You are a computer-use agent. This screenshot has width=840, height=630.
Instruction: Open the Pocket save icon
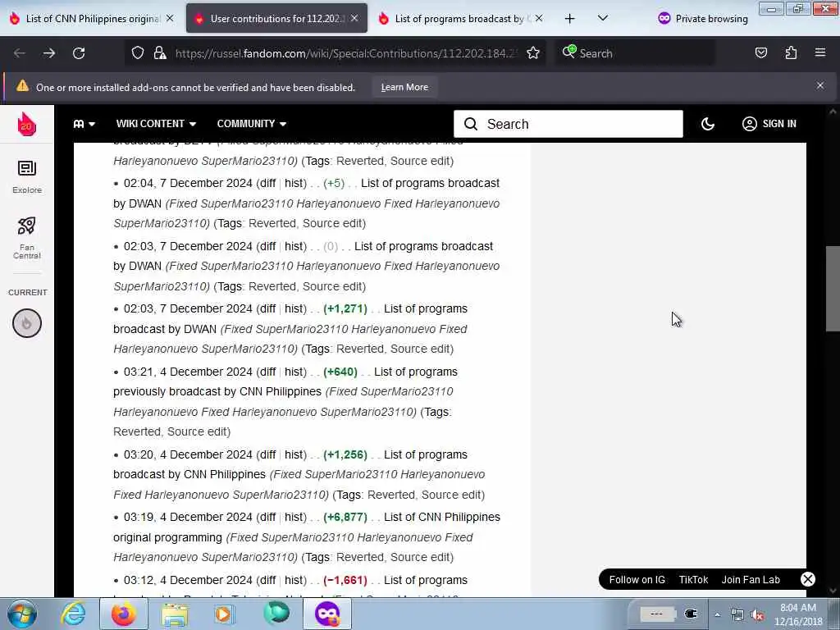(x=760, y=53)
